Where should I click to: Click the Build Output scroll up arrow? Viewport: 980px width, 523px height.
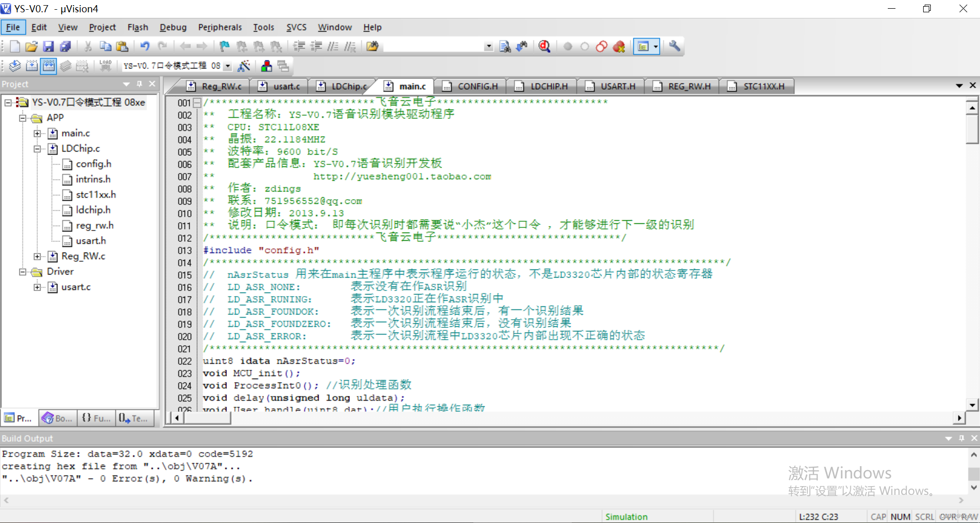tap(974, 454)
